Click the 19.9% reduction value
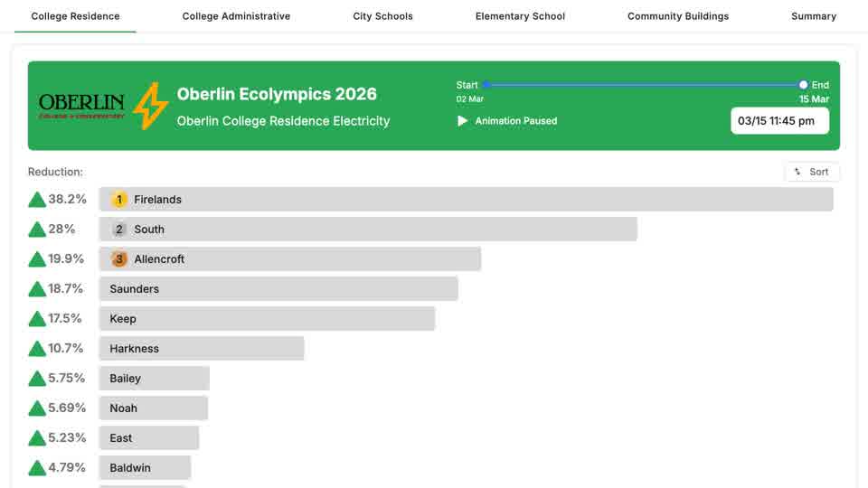The height and width of the screenshot is (488, 868). click(x=66, y=259)
